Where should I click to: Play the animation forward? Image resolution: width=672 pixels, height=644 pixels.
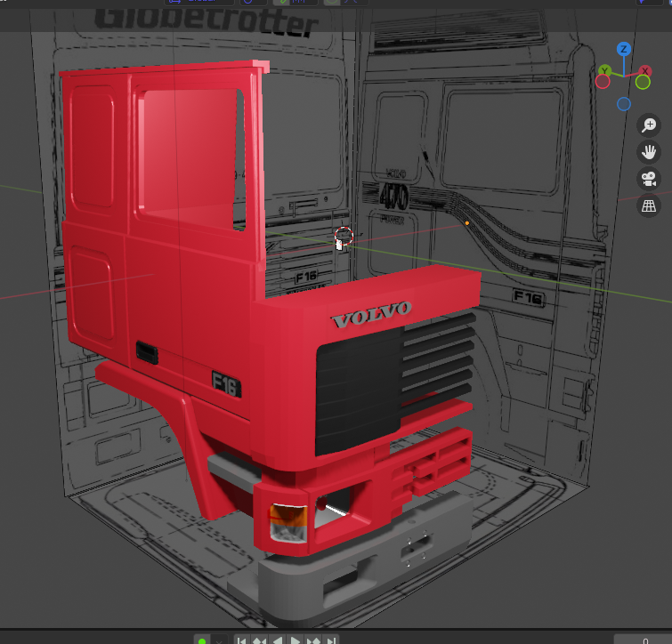point(295,640)
